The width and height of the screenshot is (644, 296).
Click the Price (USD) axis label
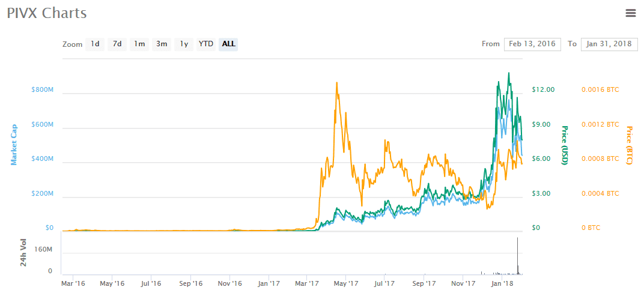pyautogui.click(x=564, y=145)
